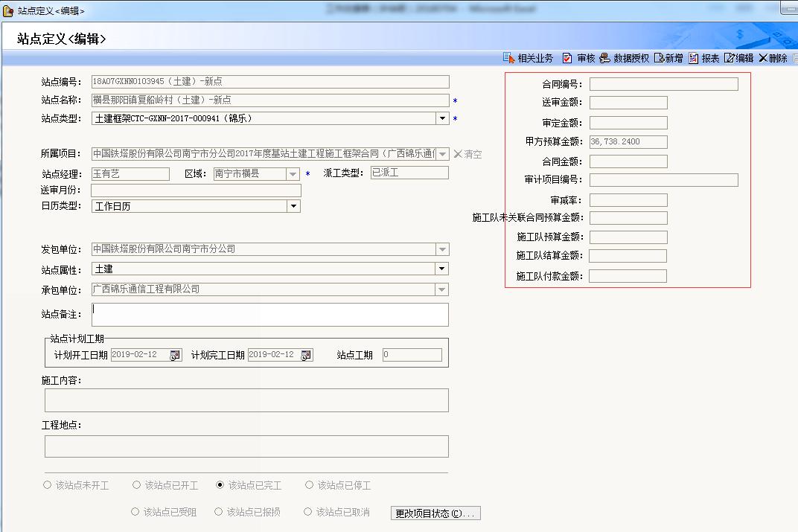Select the 该站点已停工 radio option

point(310,485)
